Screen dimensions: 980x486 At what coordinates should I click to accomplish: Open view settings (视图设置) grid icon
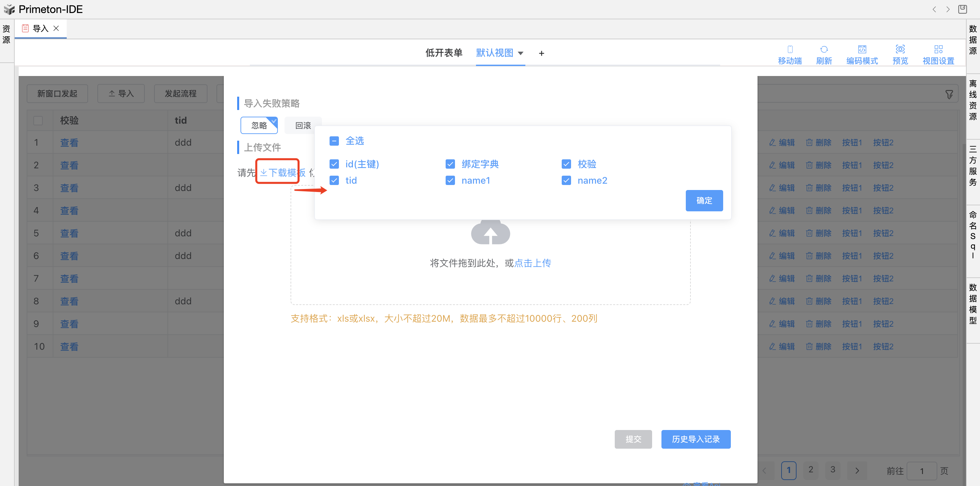938,49
